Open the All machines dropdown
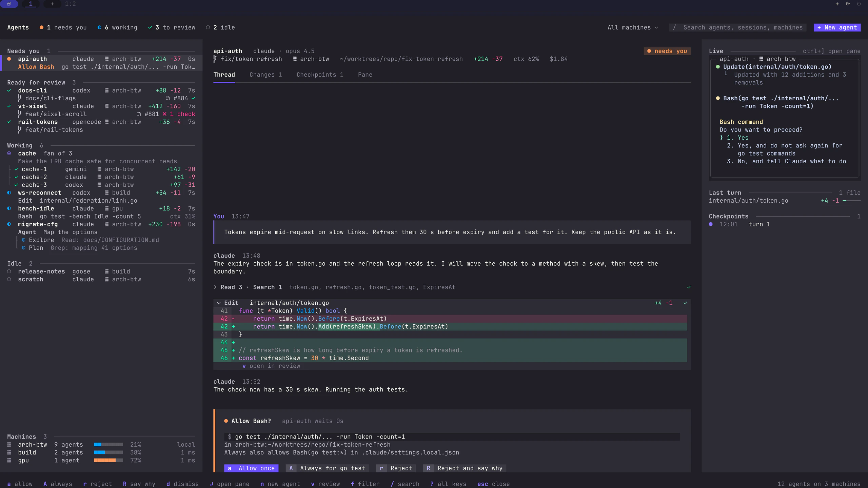 pyautogui.click(x=633, y=27)
